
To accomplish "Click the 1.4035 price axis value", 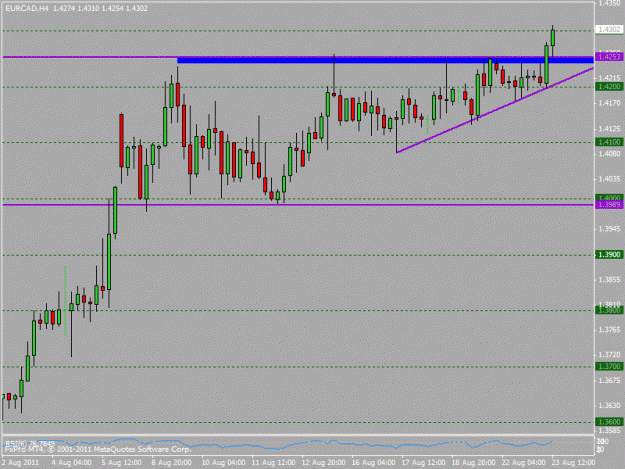I will [x=609, y=179].
